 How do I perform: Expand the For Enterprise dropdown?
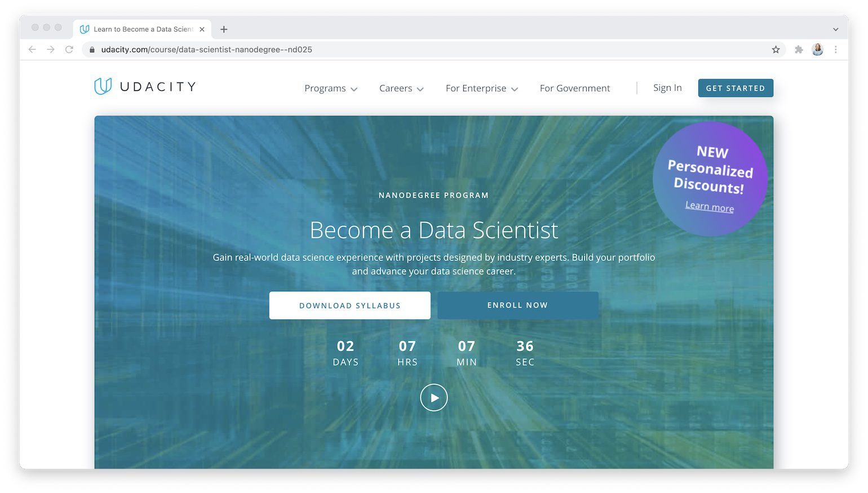tap(481, 88)
